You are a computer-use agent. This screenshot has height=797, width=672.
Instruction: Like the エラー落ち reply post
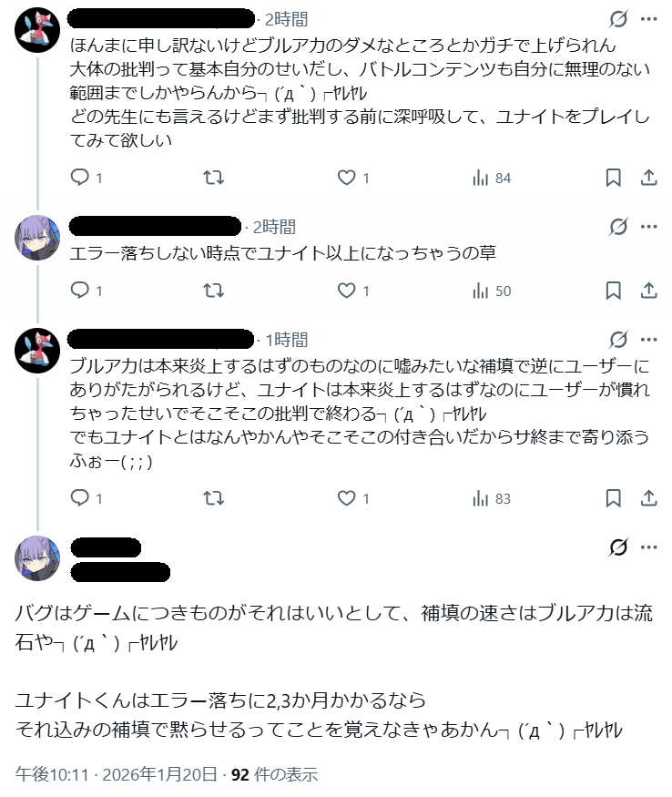347,291
